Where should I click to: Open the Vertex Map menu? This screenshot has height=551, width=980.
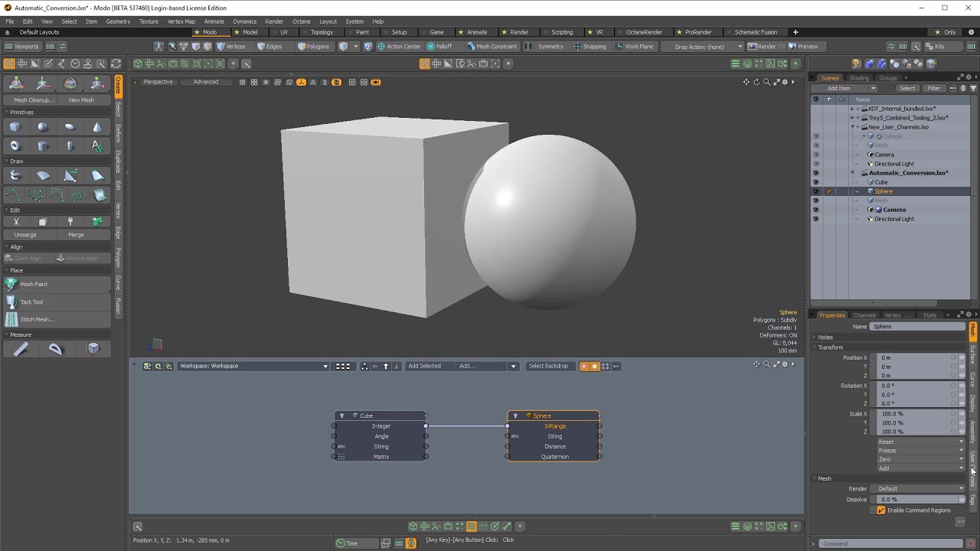tap(181, 21)
